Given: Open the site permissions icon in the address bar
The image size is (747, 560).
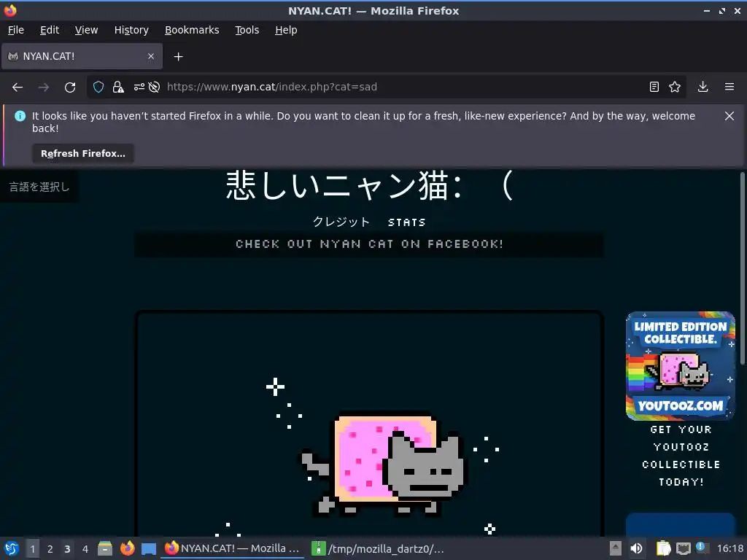Looking at the screenshot, I should coord(139,87).
